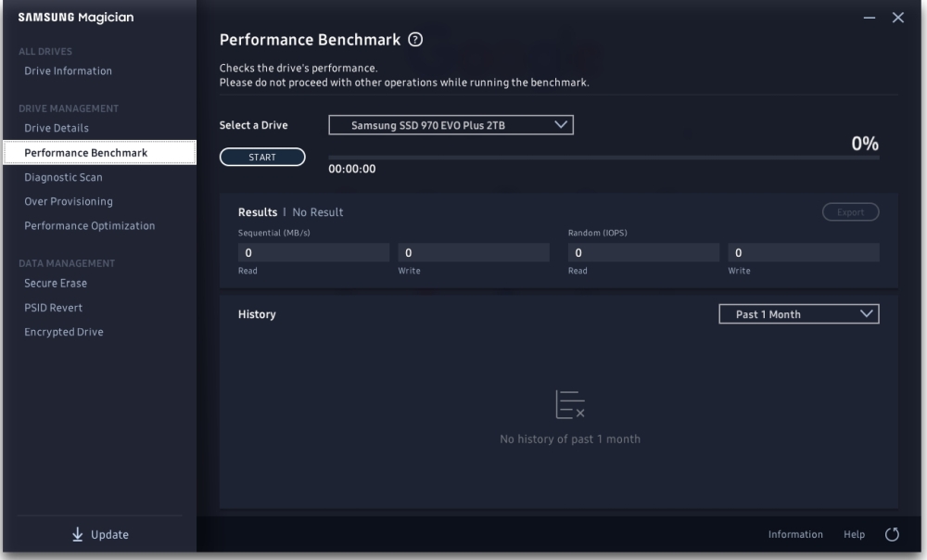
Task: Click the Sequential Write value field
Action: [474, 252]
